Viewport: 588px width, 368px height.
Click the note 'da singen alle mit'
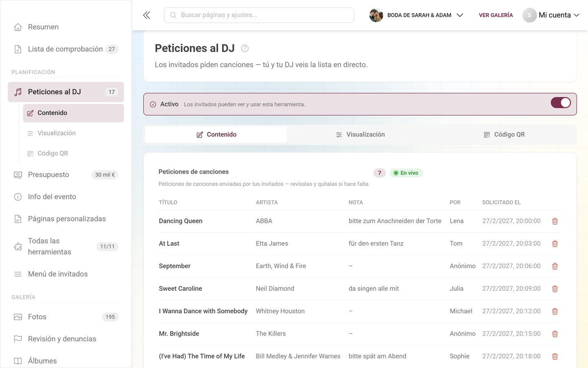click(x=374, y=289)
